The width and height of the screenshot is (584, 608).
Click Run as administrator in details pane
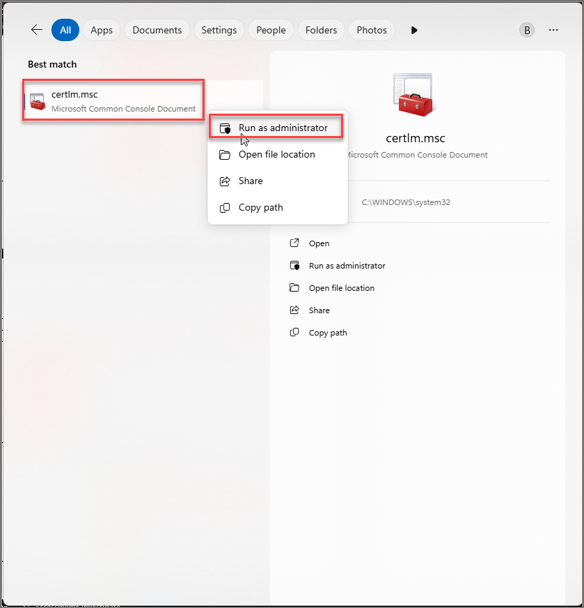pos(347,266)
